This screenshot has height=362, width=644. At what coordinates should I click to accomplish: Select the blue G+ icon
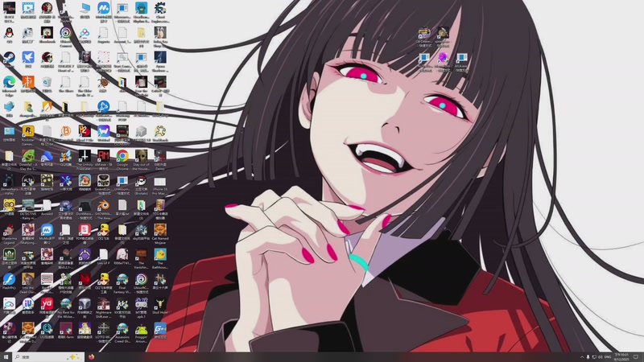[159, 329]
